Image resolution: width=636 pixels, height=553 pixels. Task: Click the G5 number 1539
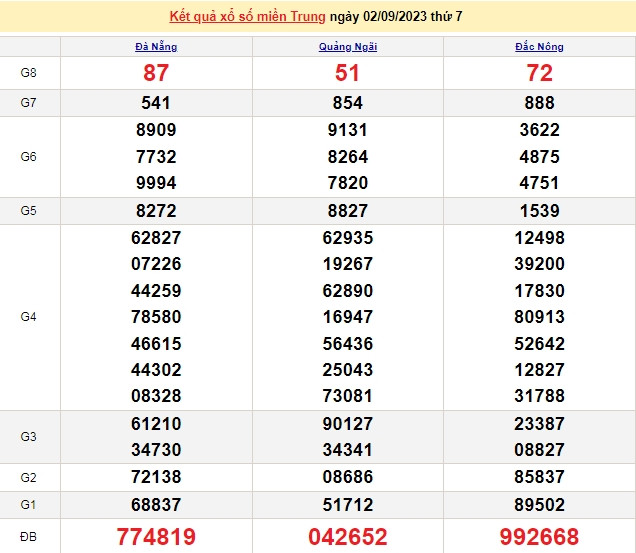pyautogui.click(x=540, y=211)
